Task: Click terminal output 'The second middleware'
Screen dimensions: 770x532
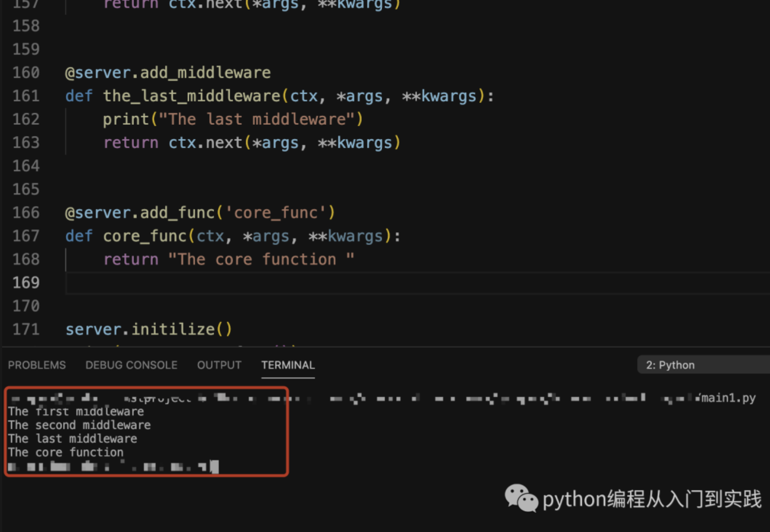Action: click(x=79, y=425)
